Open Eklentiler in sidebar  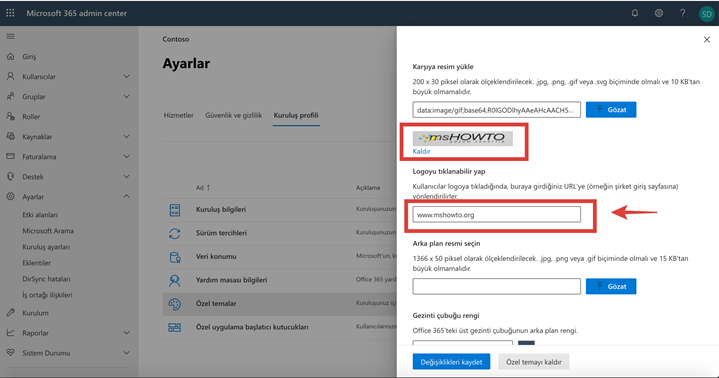[x=37, y=263]
